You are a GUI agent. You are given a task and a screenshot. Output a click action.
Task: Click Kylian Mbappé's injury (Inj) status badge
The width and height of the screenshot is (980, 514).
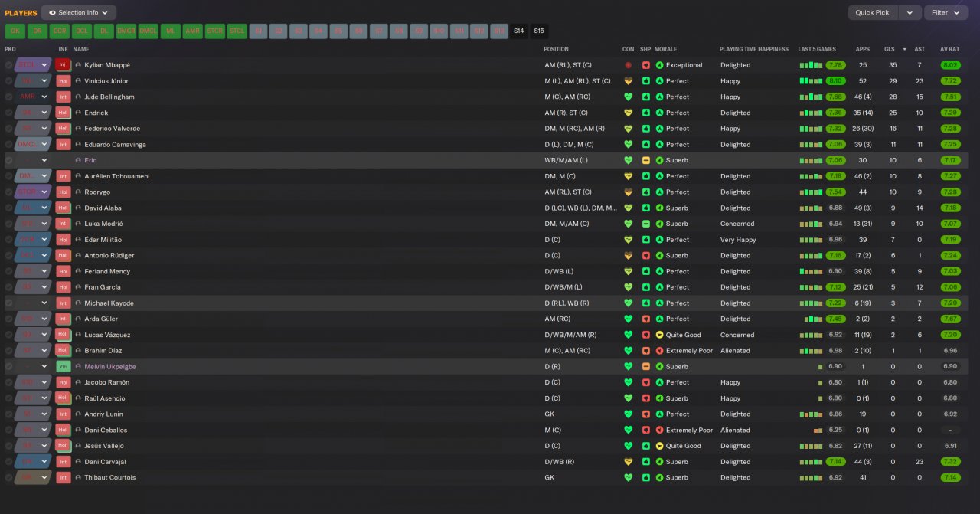pyautogui.click(x=63, y=65)
